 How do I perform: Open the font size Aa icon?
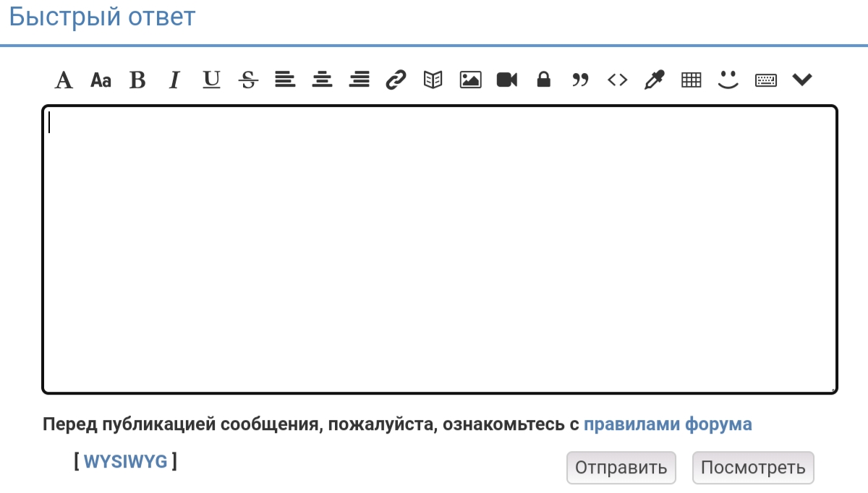pos(101,80)
